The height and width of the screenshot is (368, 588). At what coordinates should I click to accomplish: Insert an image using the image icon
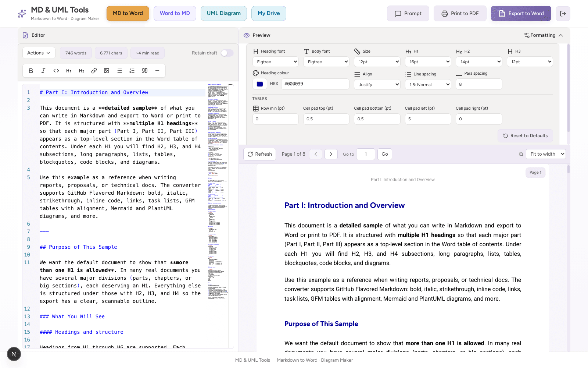point(107,71)
